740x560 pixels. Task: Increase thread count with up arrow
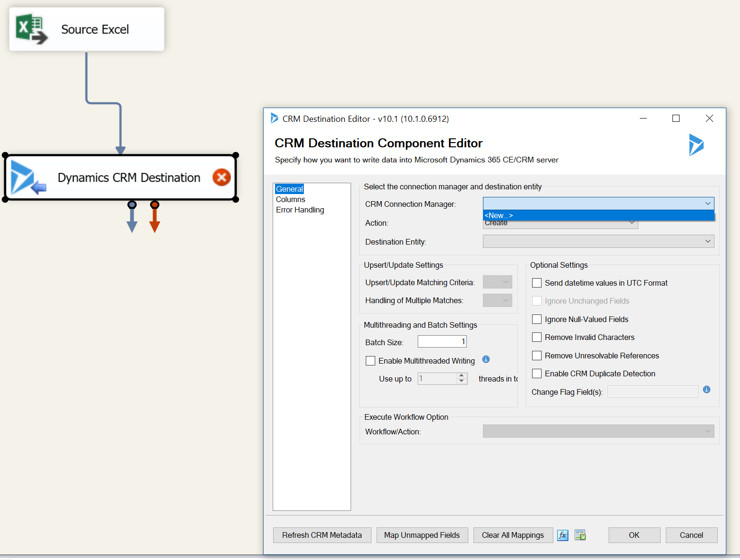coord(462,376)
